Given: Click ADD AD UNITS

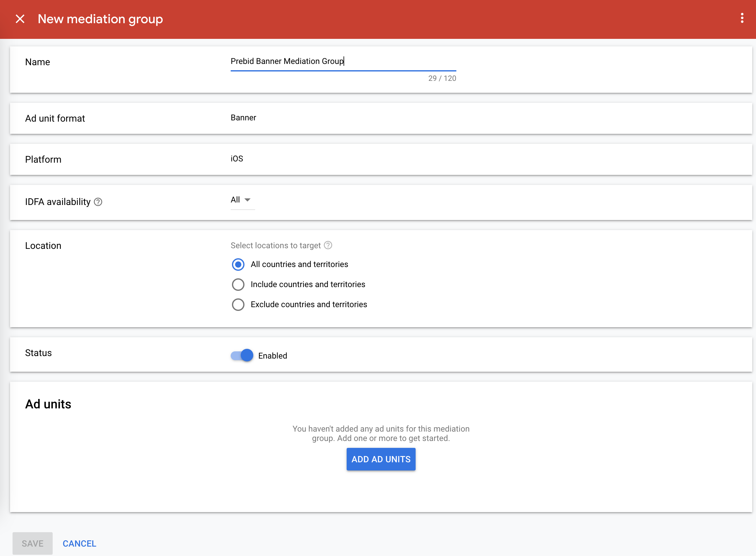Looking at the screenshot, I should pos(381,459).
